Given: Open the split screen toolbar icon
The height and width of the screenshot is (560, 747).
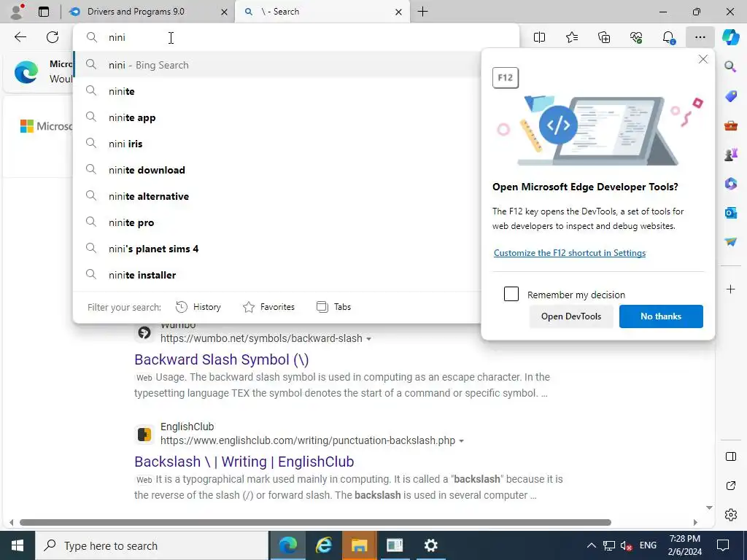Looking at the screenshot, I should 539,37.
